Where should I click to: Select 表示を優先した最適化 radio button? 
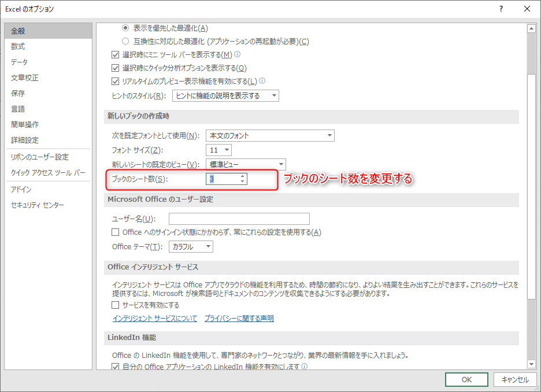(x=125, y=28)
